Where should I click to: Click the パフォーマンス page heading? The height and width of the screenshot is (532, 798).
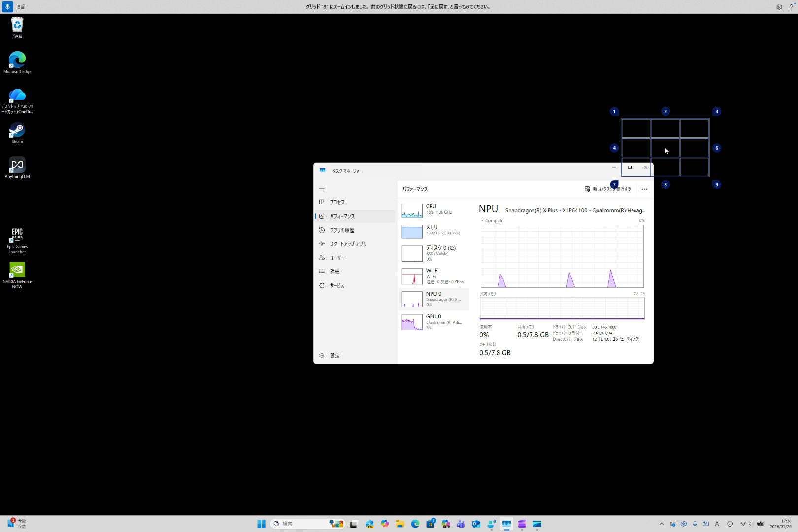click(415, 189)
